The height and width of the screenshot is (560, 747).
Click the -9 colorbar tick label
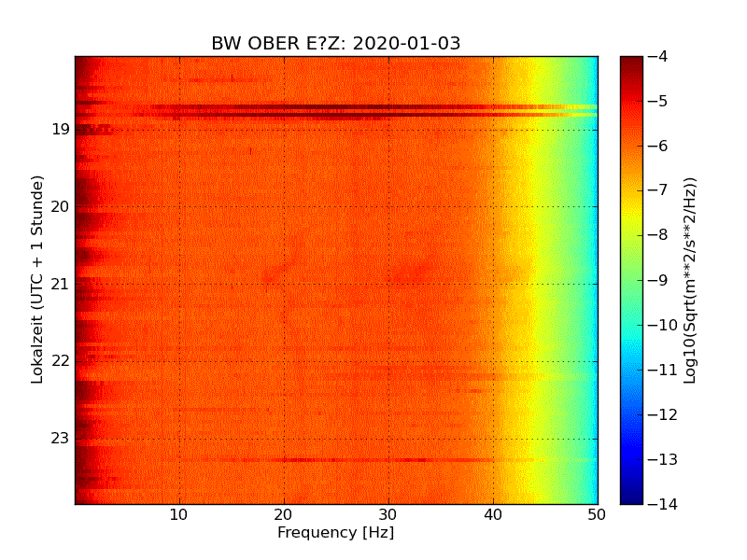coord(658,280)
